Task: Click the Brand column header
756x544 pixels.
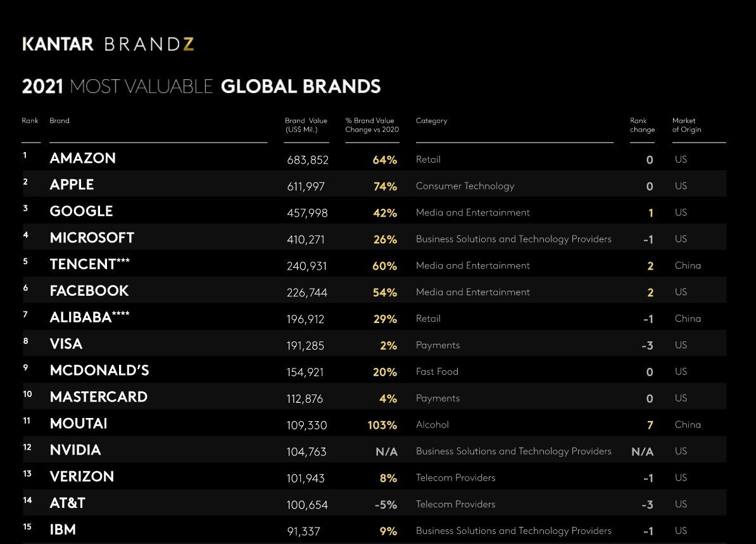Action: pyautogui.click(x=60, y=121)
